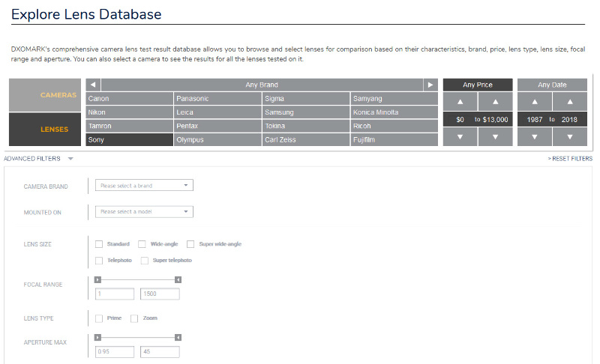Open the Mounted On model dropdown
This screenshot has width=600, height=364.
coord(144,212)
